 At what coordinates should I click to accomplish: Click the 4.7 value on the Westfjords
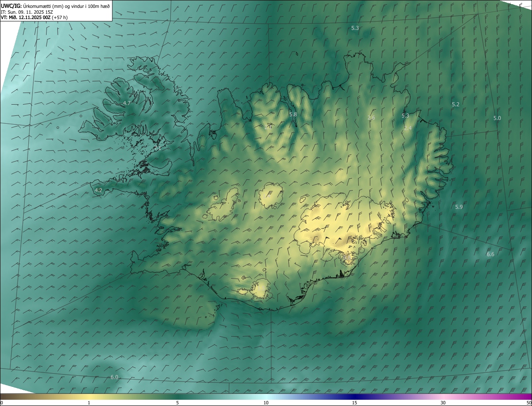[x=127, y=103]
